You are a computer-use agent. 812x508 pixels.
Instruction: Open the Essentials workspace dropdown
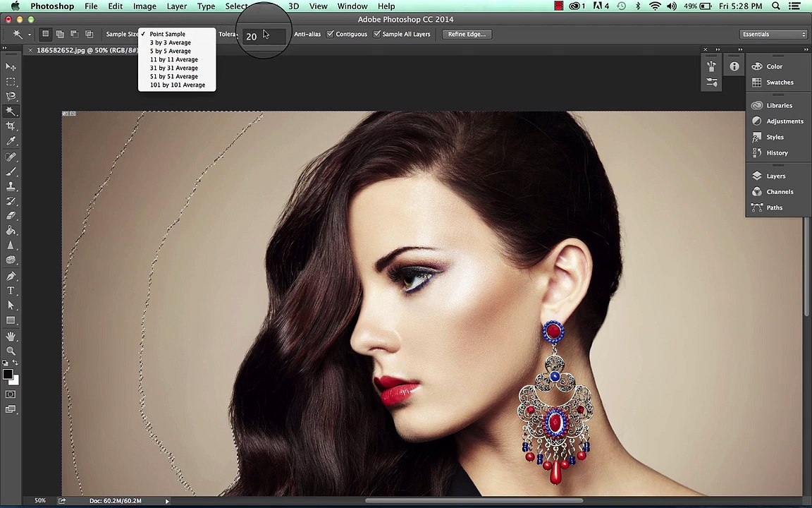pyautogui.click(x=773, y=34)
